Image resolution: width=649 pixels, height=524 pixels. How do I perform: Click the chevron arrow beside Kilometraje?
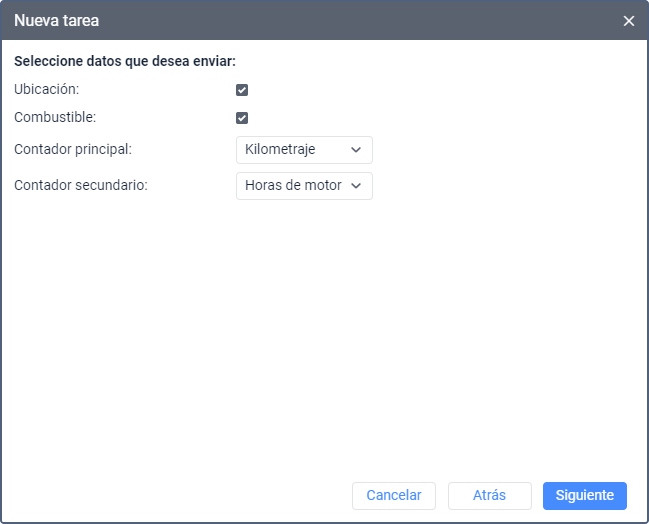coord(357,150)
